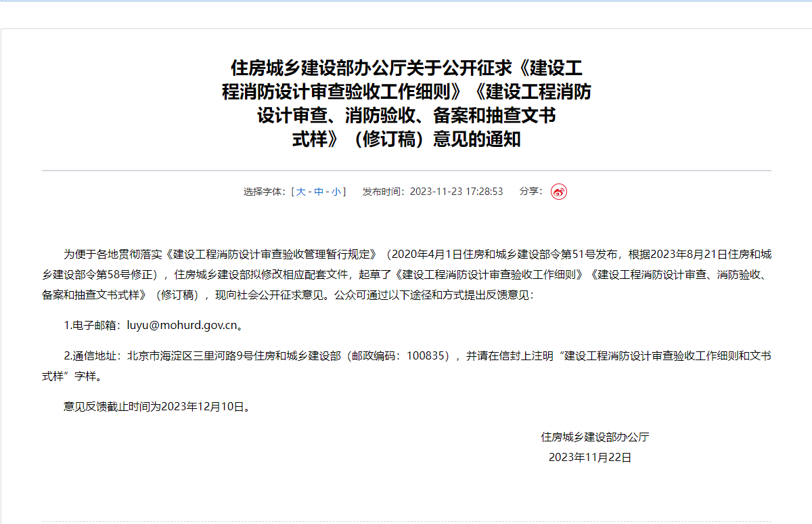Screen dimensions: 812x524
Task: Set font size to small (小)
Action: tap(336, 192)
